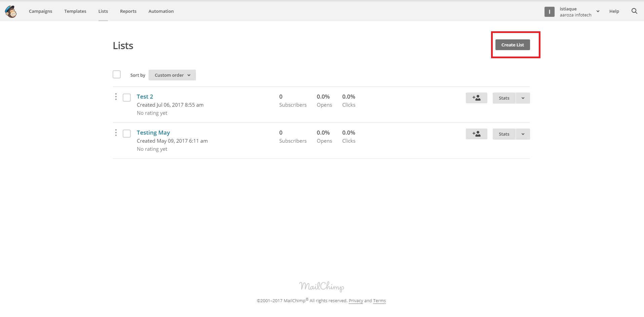Check the Testing May list checkbox
Viewport: 644px width, 317px height.
pyautogui.click(x=127, y=134)
